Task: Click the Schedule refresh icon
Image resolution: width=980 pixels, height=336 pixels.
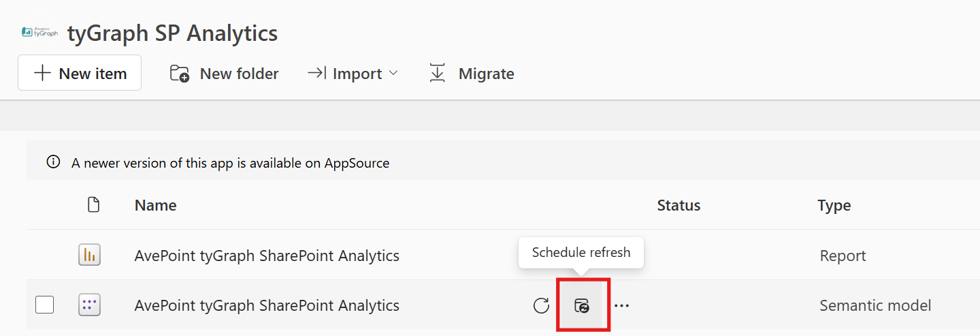Action: [582, 305]
